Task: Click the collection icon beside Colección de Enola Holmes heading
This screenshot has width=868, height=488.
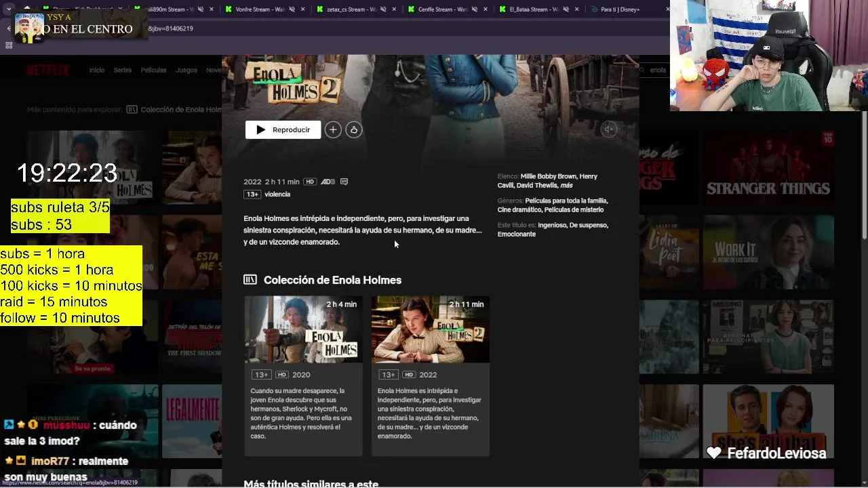Action: pyautogui.click(x=250, y=280)
